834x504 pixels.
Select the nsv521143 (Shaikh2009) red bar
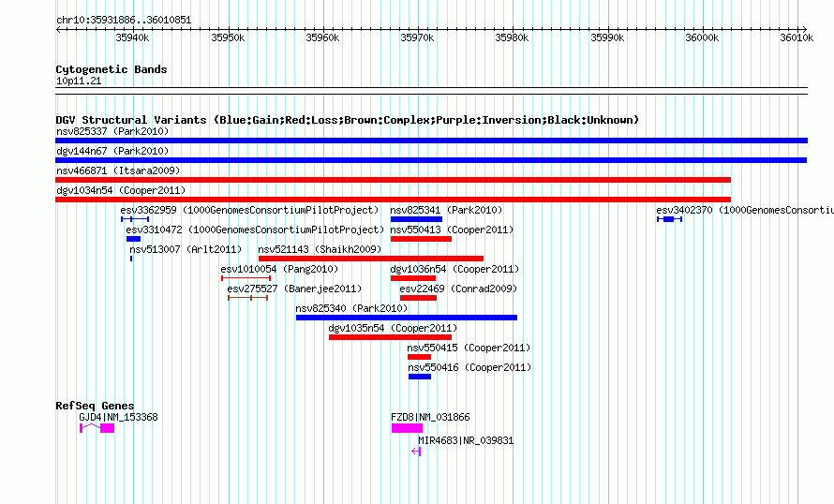(371, 259)
